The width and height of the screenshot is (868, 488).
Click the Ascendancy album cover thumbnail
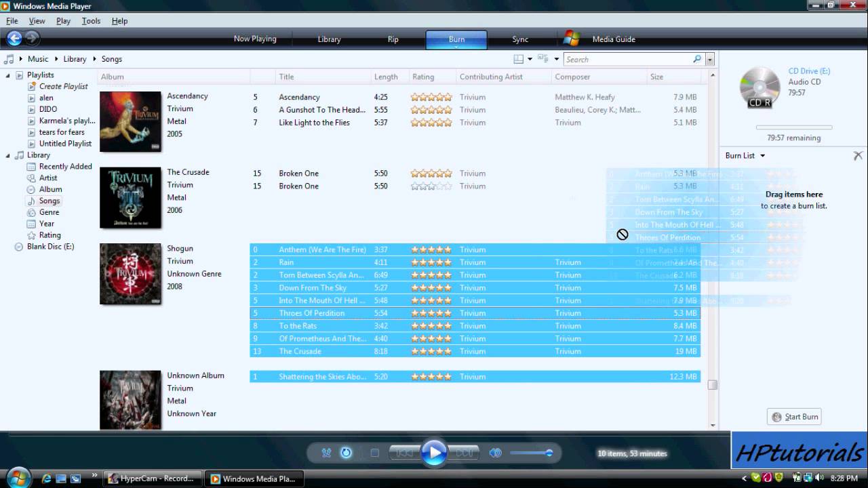coord(130,122)
